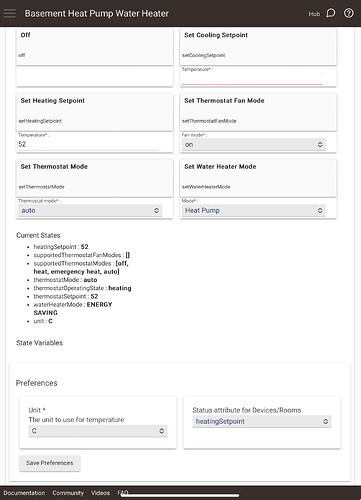Viewport: 361px width, 500px height.
Task: Open the Status attribute dropdown
Action: [262, 421]
